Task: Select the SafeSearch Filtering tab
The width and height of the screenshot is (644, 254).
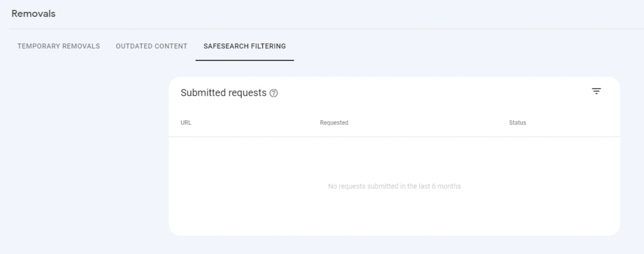Action: pos(245,47)
